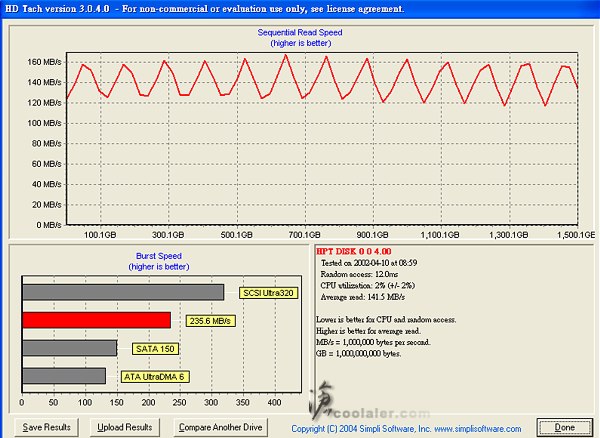Open the www.simplisoftware.com copyright link

(478, 428)
